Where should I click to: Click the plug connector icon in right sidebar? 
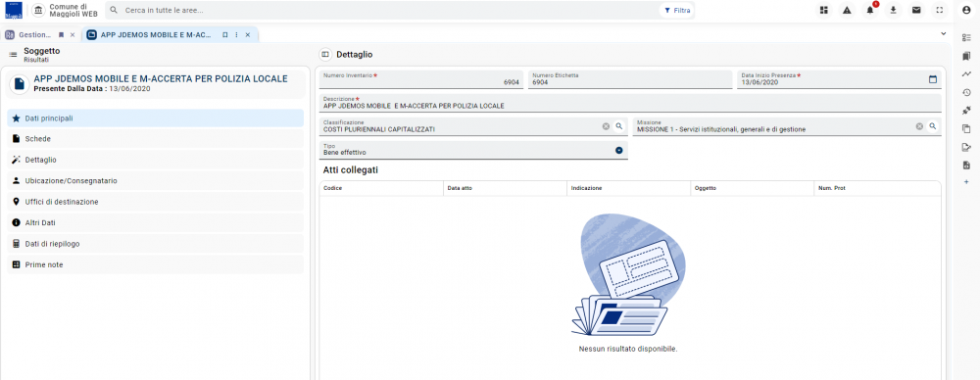[x=966, y=111]
